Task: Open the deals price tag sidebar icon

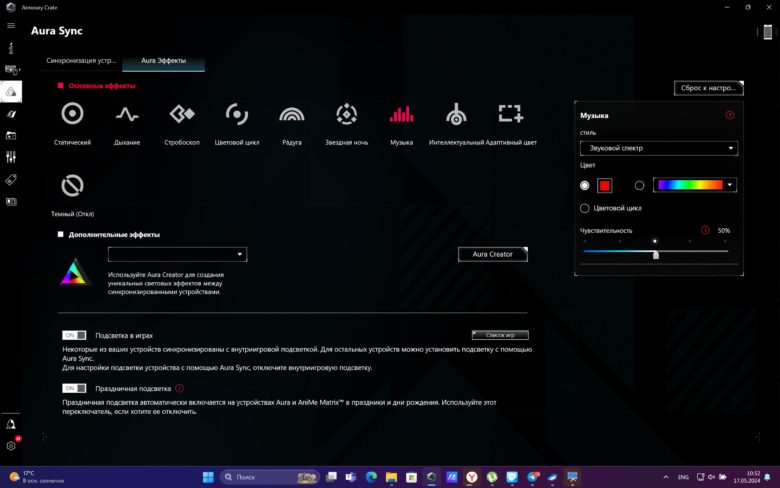Action: click(11, 180)
